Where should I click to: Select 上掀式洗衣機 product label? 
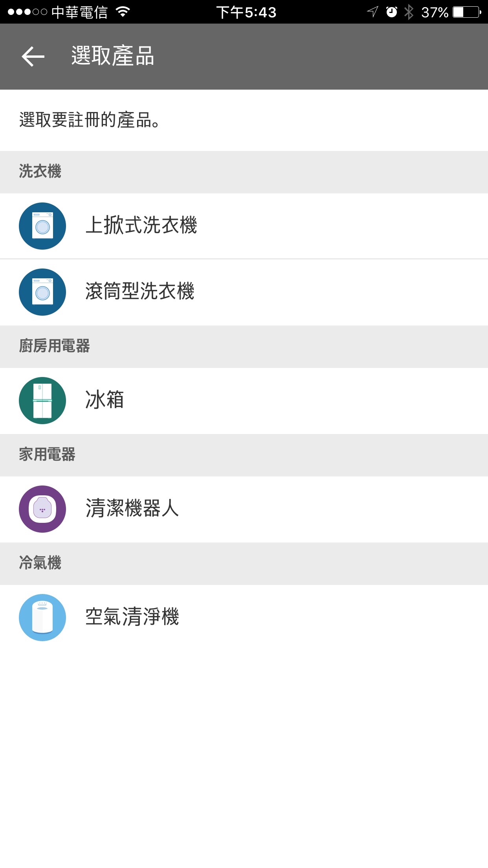(141, 225)
